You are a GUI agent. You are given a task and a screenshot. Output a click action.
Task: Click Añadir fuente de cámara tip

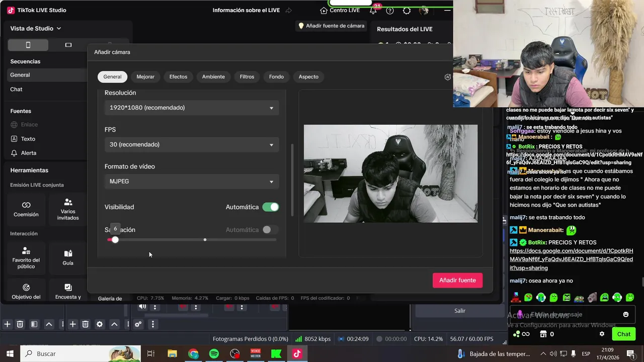[x=332, y=26]
